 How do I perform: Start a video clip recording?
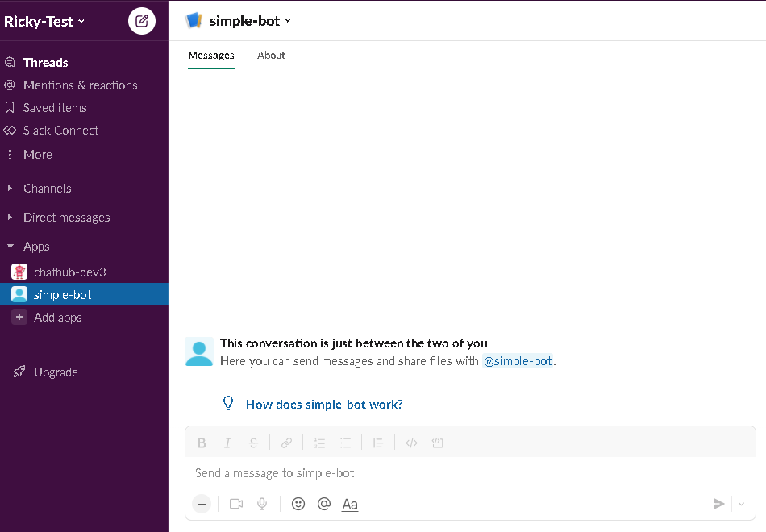pyautogui.click(x=235, y=503)
